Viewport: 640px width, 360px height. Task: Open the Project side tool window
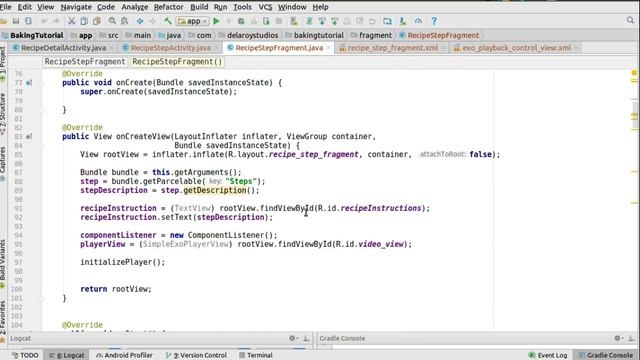(3, 63)
